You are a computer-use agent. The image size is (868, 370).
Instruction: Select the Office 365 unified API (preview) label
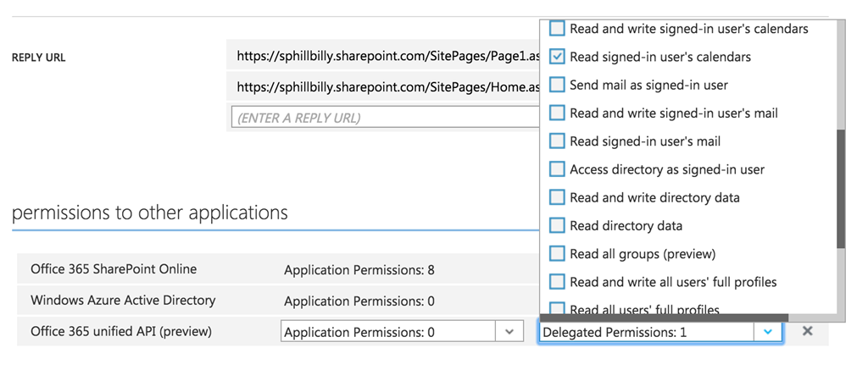pos(121,331)
